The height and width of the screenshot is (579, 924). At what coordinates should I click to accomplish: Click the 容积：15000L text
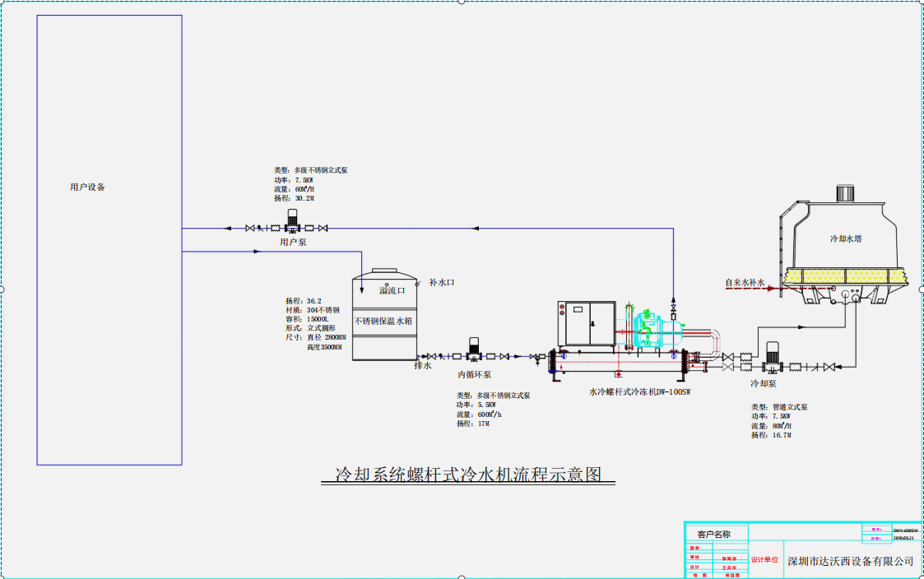point(307,319)
